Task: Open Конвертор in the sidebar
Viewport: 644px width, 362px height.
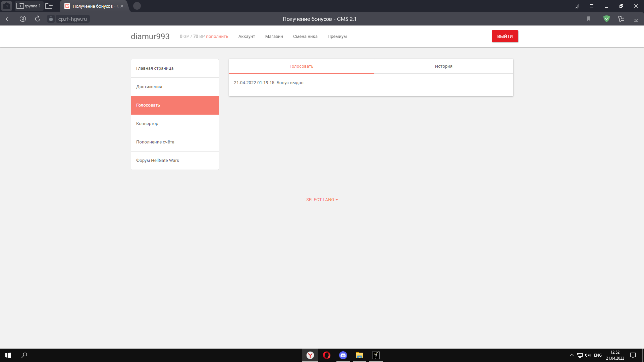Action: point(175,124)
